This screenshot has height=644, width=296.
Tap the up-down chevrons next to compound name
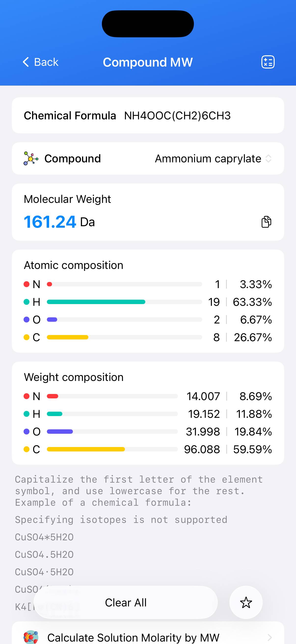(x=268, y=158)
